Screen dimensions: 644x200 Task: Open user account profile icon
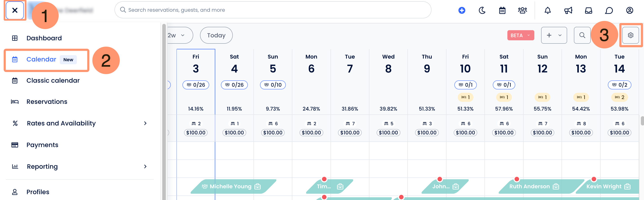(x=629, y=10)
